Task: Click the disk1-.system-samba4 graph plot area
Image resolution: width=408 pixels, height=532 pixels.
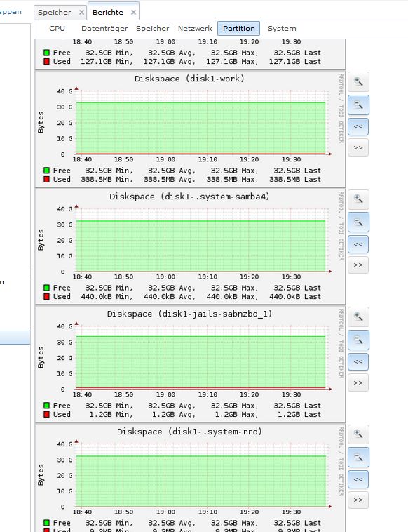Action: click(202, 241)
